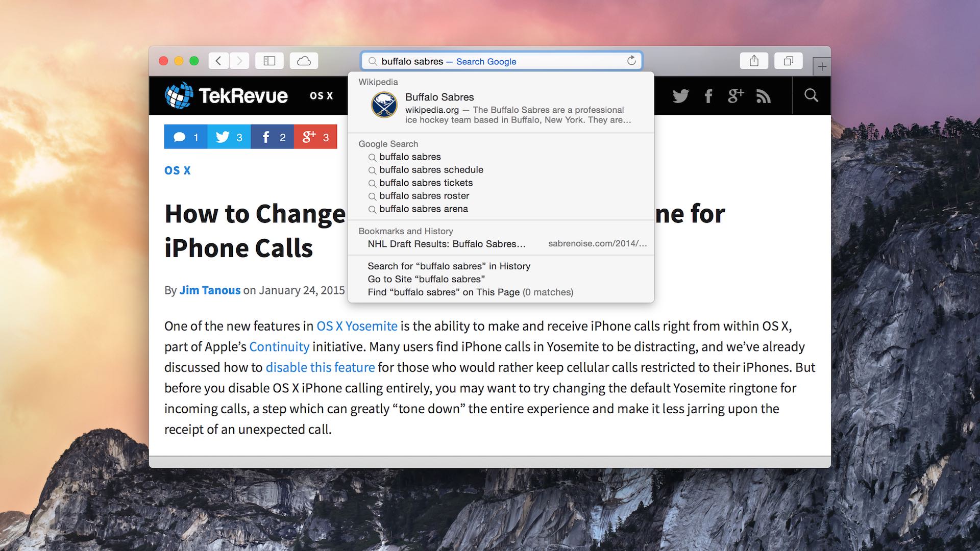Select Search for buffalo sabres in History
This screenshot has width=980, height=551.
tap(501, 266)
